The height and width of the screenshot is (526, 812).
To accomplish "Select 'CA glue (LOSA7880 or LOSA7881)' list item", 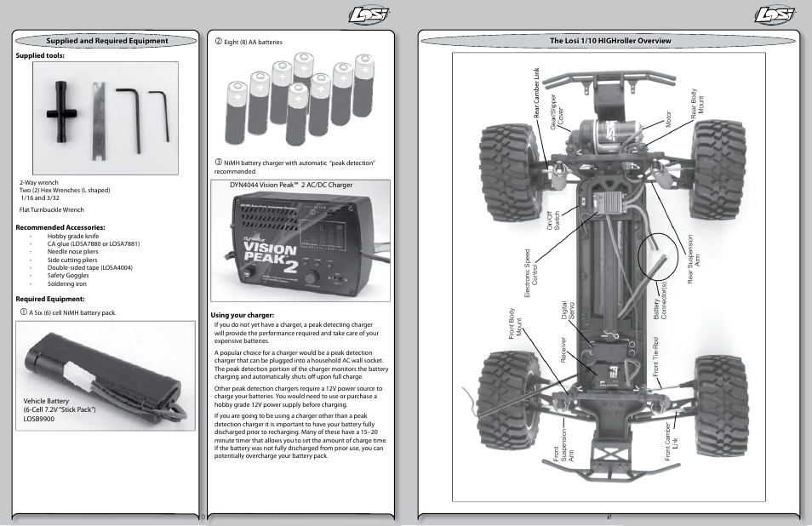I will pos(94,243).
